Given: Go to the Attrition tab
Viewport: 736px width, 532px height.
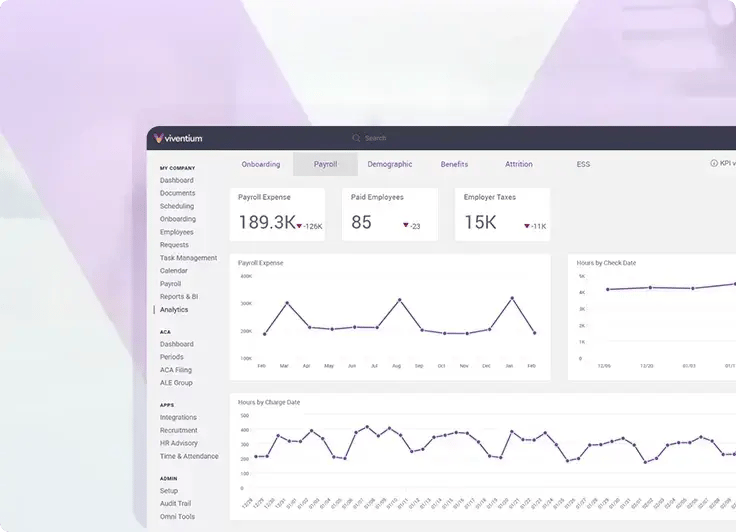Looking at the screenshot, I should (519, 164).
